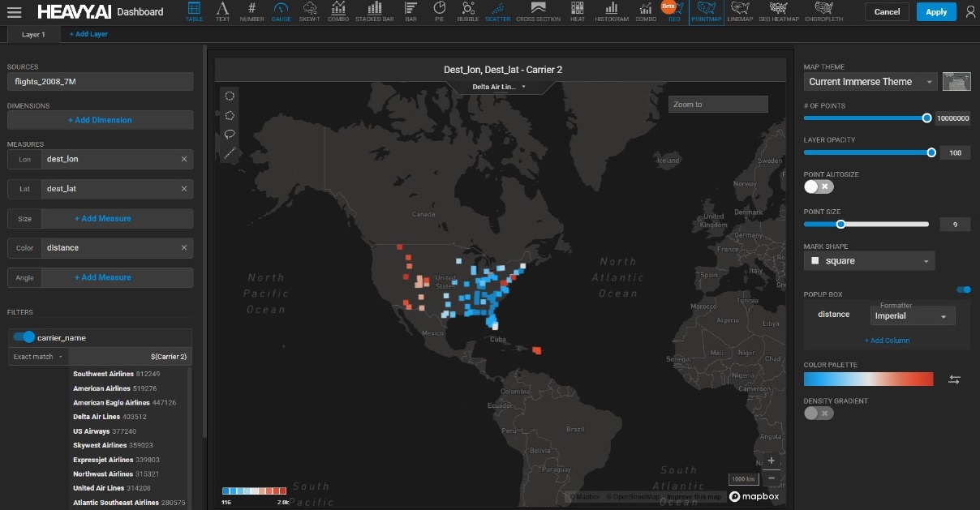
Task: Pick the Histogram chart icon
Action: click(611, 11)
